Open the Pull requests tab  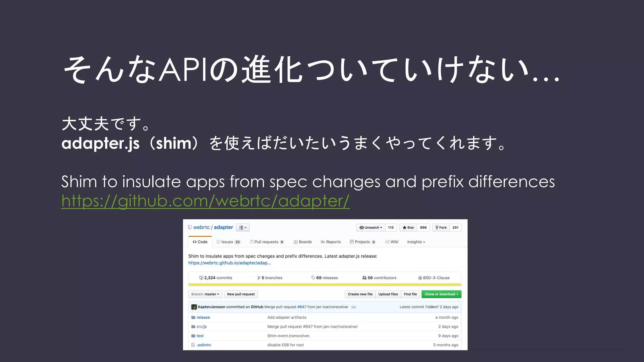click(267, 242)
